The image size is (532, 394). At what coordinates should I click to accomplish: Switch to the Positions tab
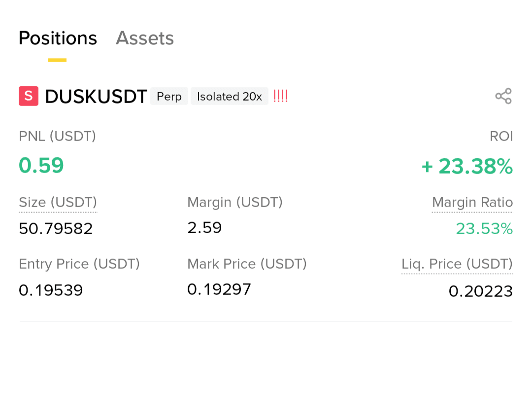coord(58,38)
